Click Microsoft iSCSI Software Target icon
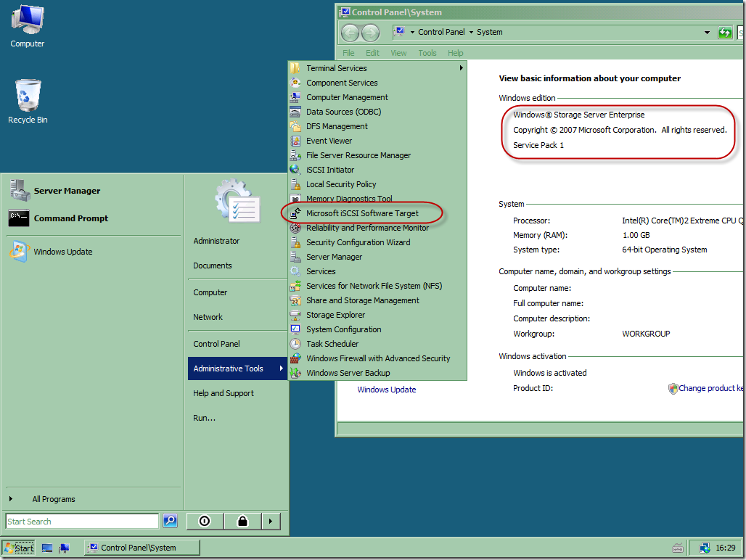Image resolution: width=746 pixels, height=560 pixels. point(295,213)
